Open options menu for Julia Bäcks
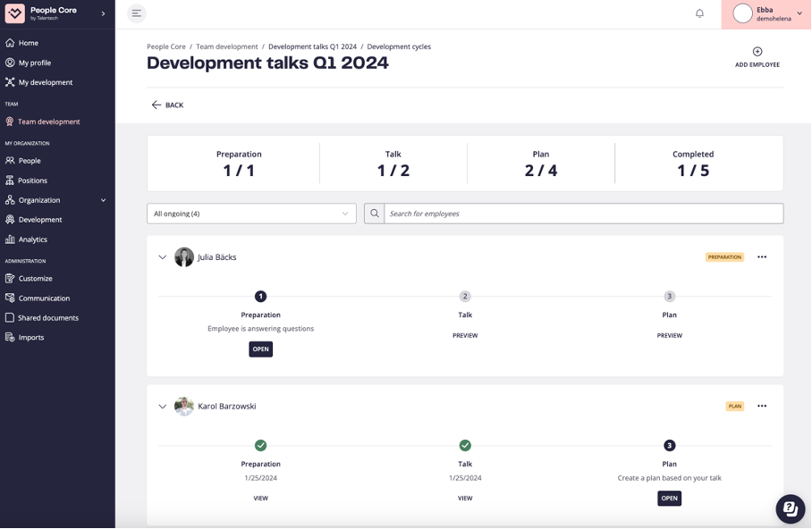The image size is (812, 529). point(762,257)
